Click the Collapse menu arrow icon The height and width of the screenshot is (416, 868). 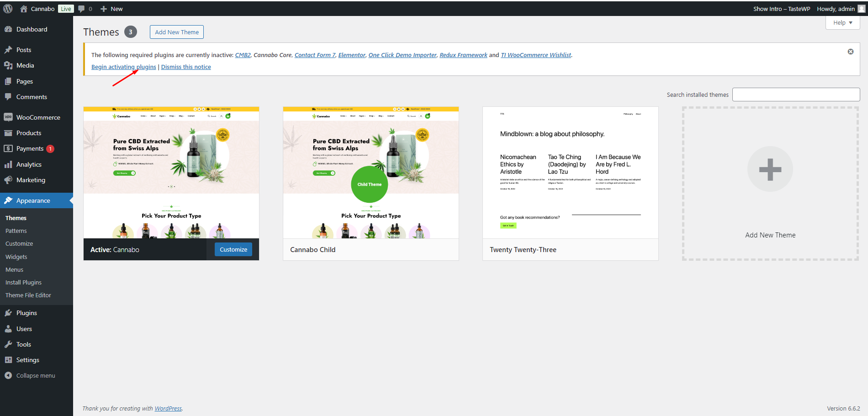coord(8,375)
